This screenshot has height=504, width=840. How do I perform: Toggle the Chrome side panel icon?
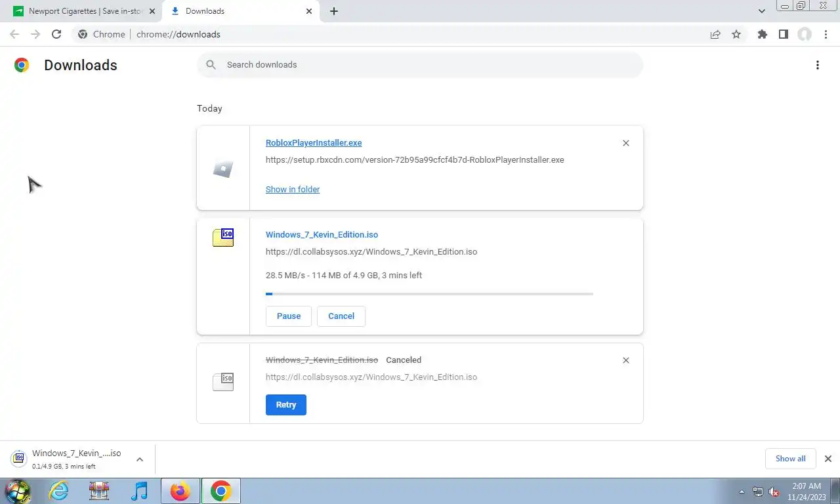(783, 34)
